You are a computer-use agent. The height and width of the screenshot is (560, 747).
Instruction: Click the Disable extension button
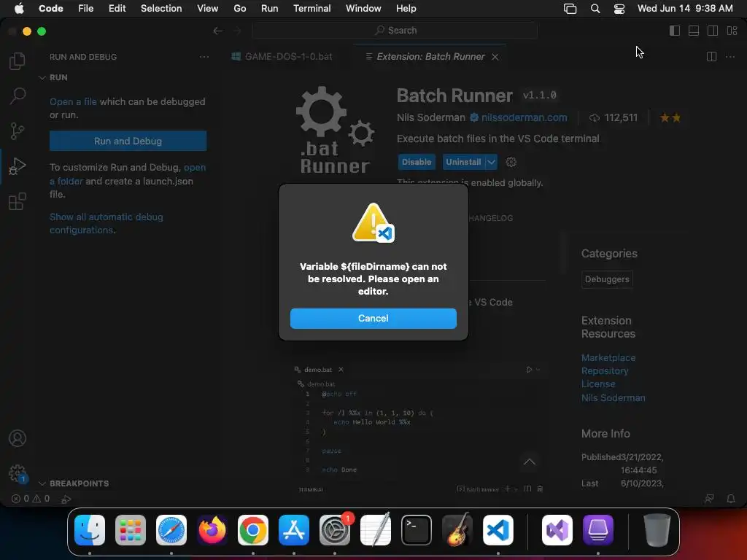click(417, 162)
